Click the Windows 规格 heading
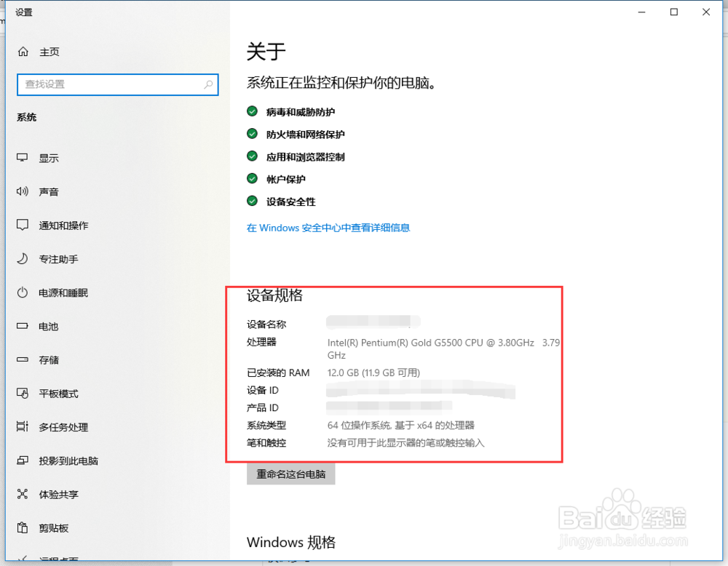Screen dimensions: 728x566 [291, 542]
